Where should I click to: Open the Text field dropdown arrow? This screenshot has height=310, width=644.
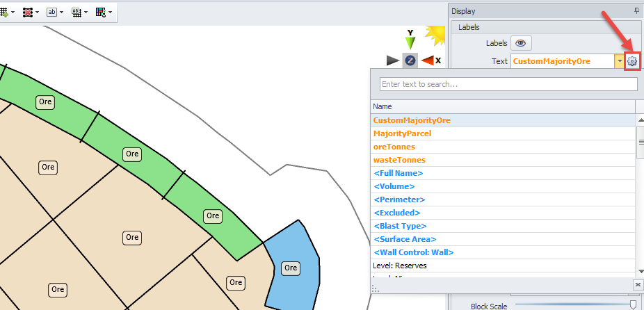[x=618, y=61]
